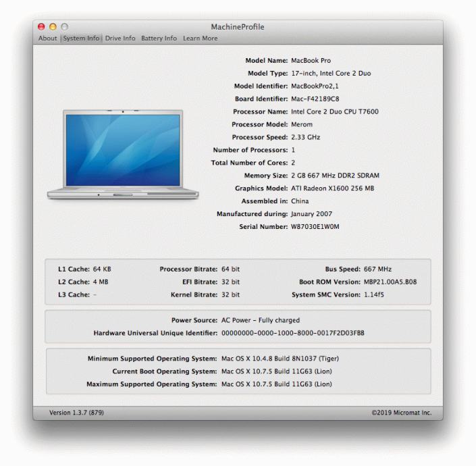The image size is (476, 466).
Task: Click Graphics Model 'ATI Radeon X1600 256 MB'
Action: (x=332, y=188)
